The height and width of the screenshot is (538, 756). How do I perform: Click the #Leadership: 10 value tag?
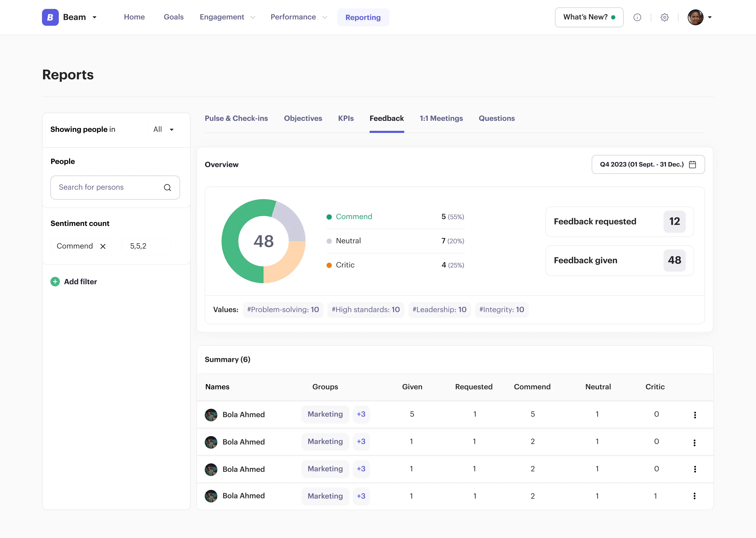(439, 310)
